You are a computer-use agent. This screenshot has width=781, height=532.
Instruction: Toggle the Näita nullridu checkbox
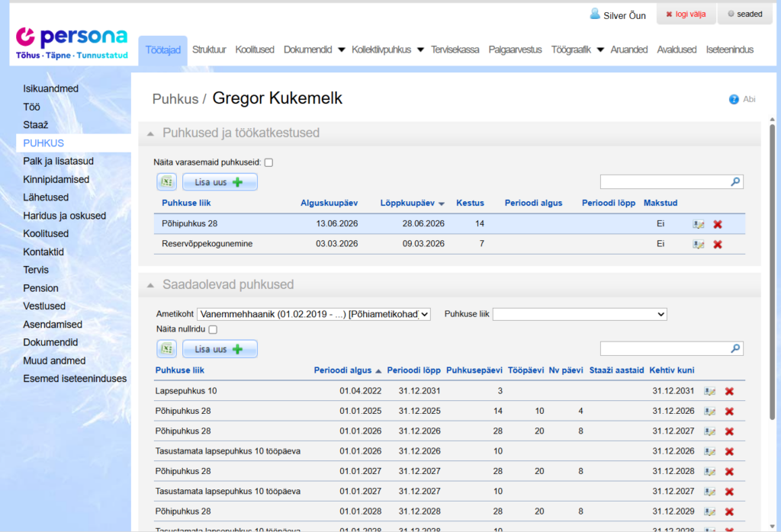(x=213, y=329)
